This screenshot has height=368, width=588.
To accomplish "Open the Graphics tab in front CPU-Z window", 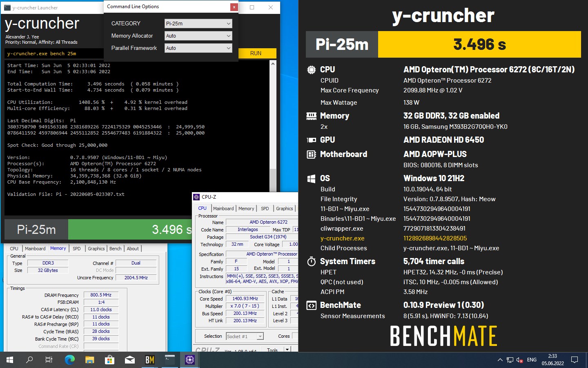I will click(x=284, y=209).
